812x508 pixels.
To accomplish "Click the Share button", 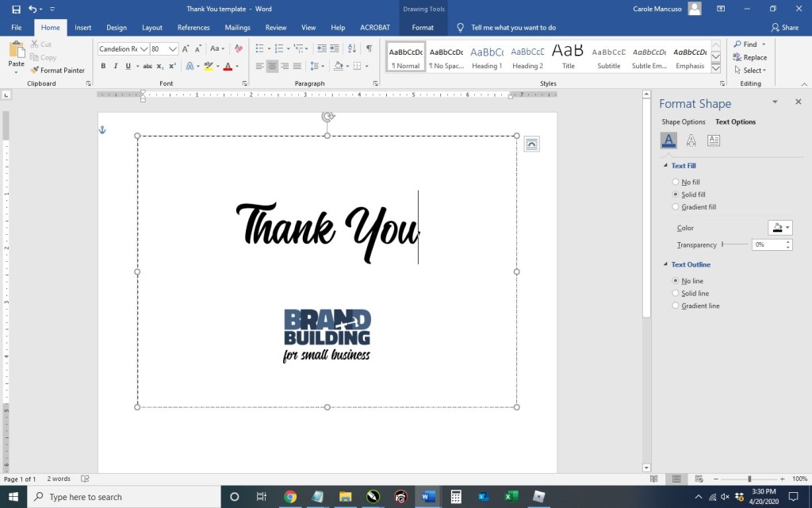I will click(x=784, y=28).
